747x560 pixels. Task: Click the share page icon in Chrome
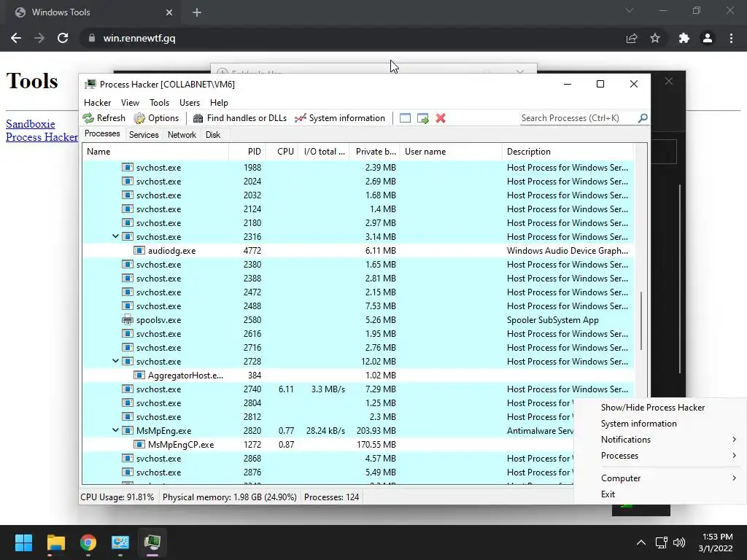click(x=632, y=38)
